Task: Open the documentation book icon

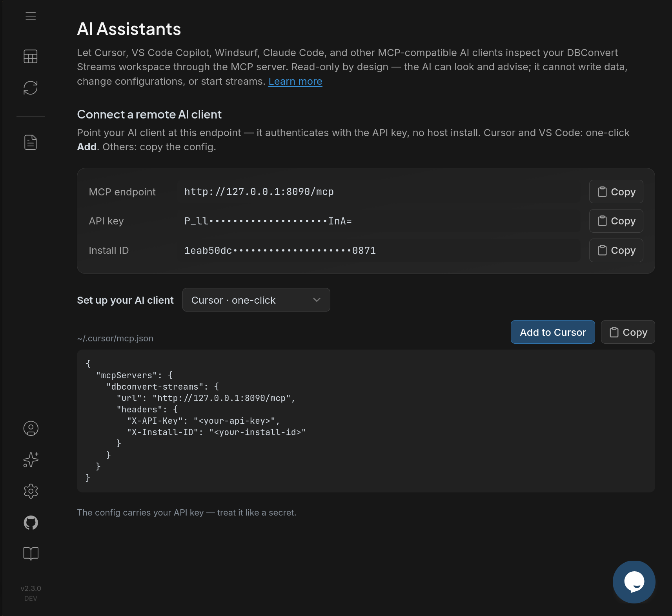Action: tap(31, 554)
